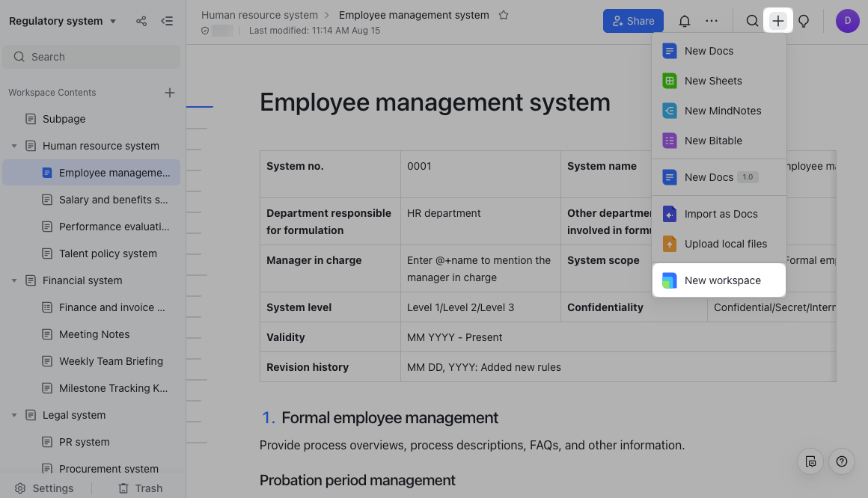The width and height of the screenshot is (868, 498).
Task: Select New Sheets from the menu
Action: click(712, 81)
